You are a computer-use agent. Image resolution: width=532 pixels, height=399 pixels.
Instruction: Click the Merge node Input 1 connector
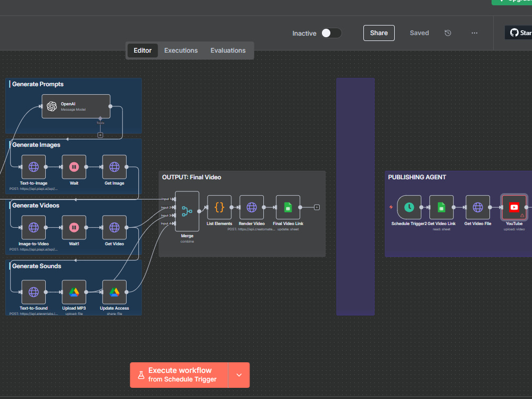[174, 199]
